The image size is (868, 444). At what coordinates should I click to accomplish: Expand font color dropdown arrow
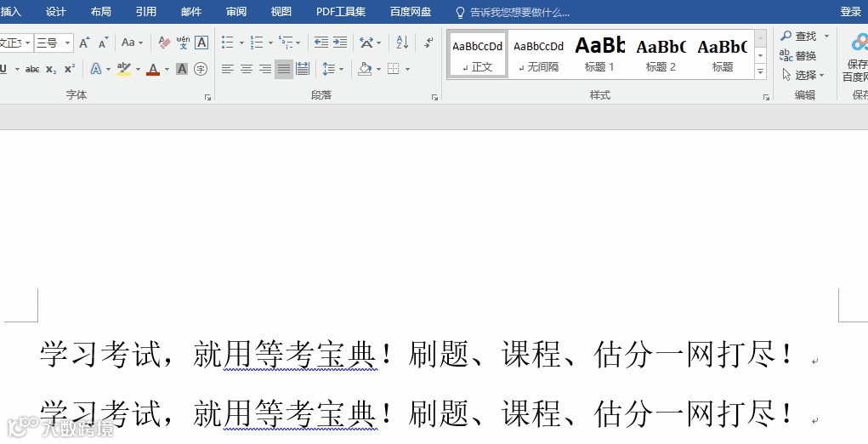[x=167, y=69]
